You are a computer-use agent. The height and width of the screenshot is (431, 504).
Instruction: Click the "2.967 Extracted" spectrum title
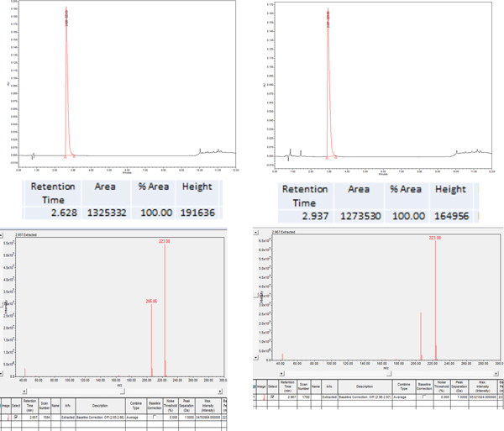(x=283, y=232)
